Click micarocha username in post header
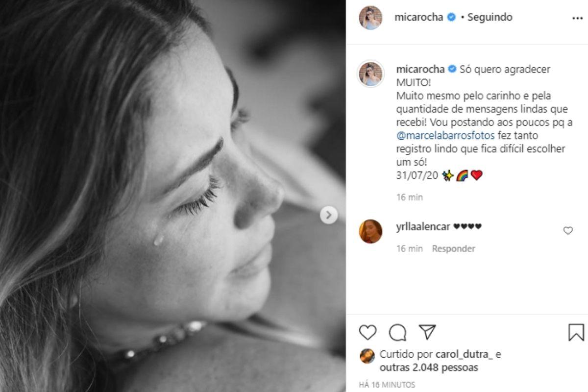The image size is (588, 392). (418, 17)
